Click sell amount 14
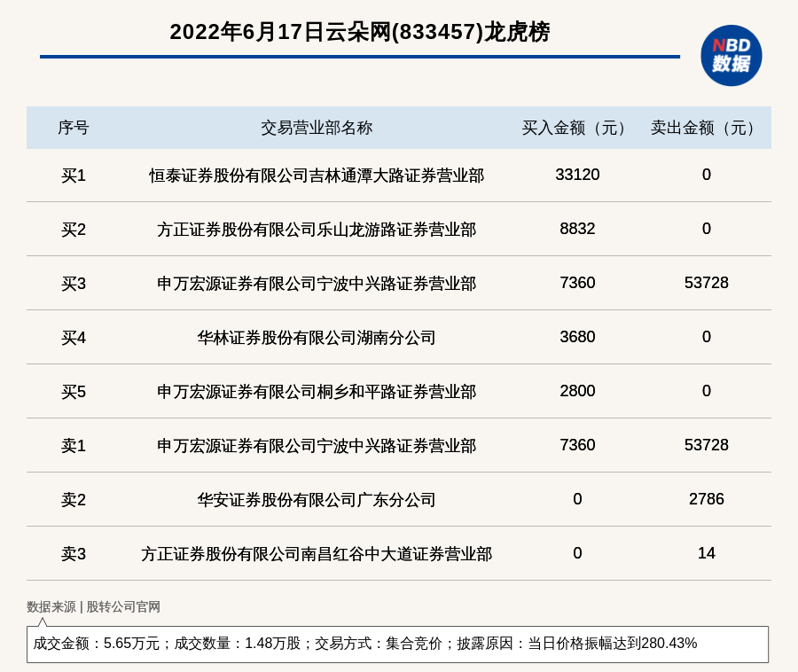 pyautogui.click(x=707, y=553)
